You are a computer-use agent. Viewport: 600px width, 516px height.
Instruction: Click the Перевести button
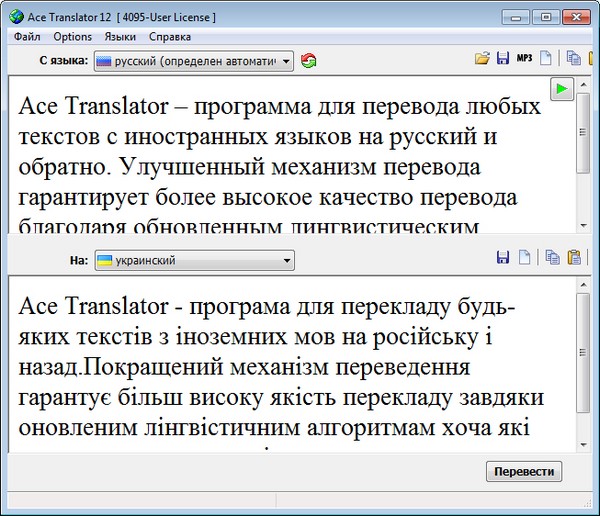click(524, 471)
